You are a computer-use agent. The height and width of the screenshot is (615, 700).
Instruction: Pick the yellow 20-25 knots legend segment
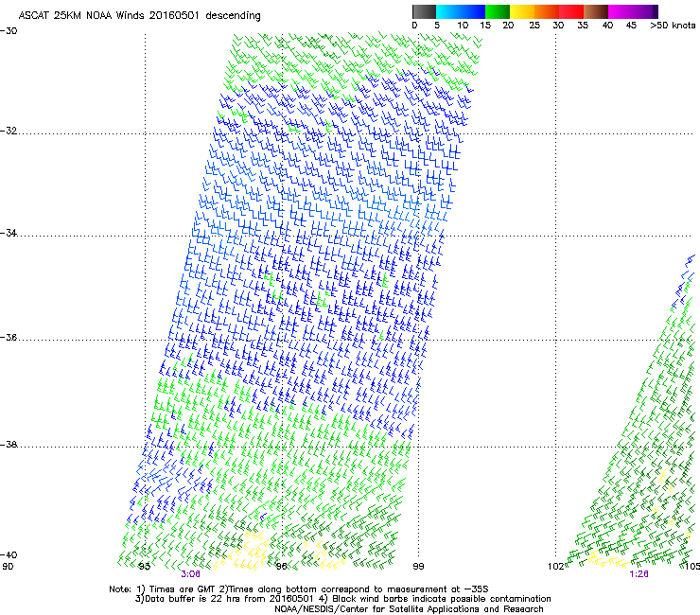point(522,11)
